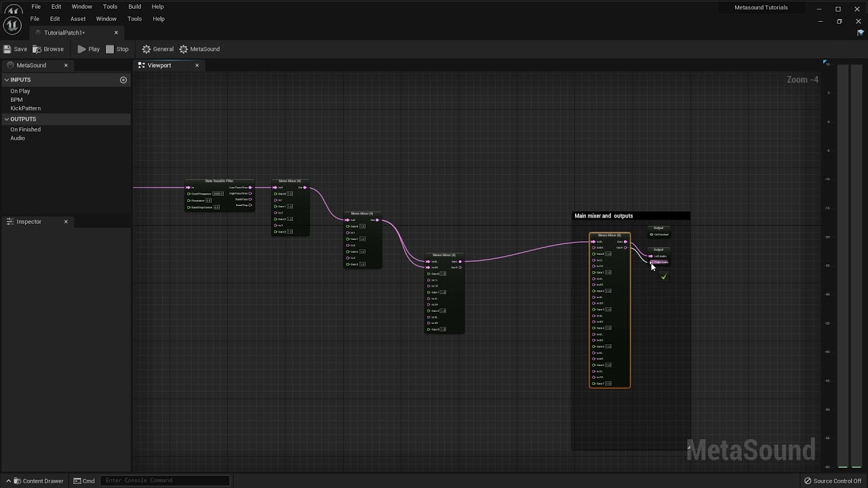Click Low Pass Filter output pin
Image resolution: width=868 pixels, height=488 pixels.
coord(250,188)
